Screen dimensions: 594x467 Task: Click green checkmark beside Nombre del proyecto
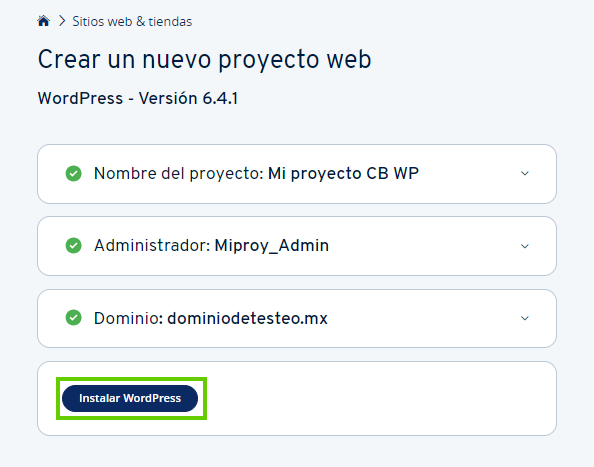[x=73, y=173]
